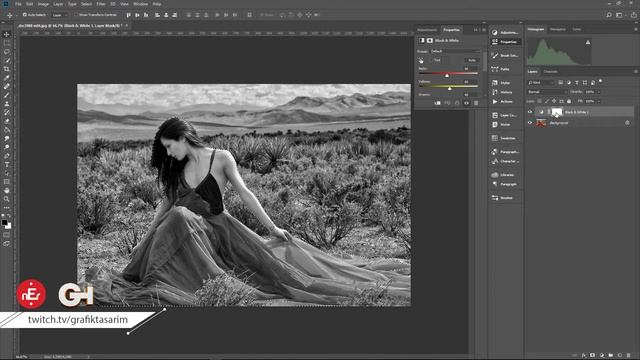The width and height of the screenshot is (640, 360).
Task: Open the Brush Settings collapsed panel
Action: [505, 56]
